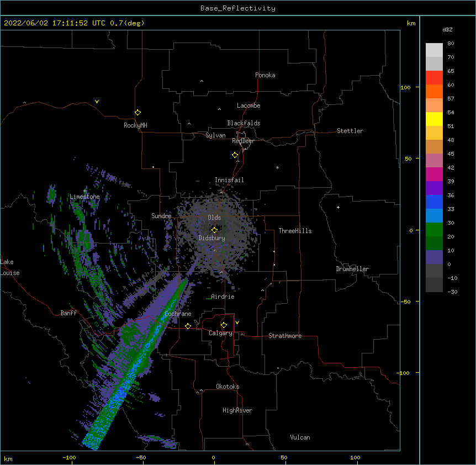Select the HighRiver label
The width and height of the screenshot is (476, 465).
(237, 410)
